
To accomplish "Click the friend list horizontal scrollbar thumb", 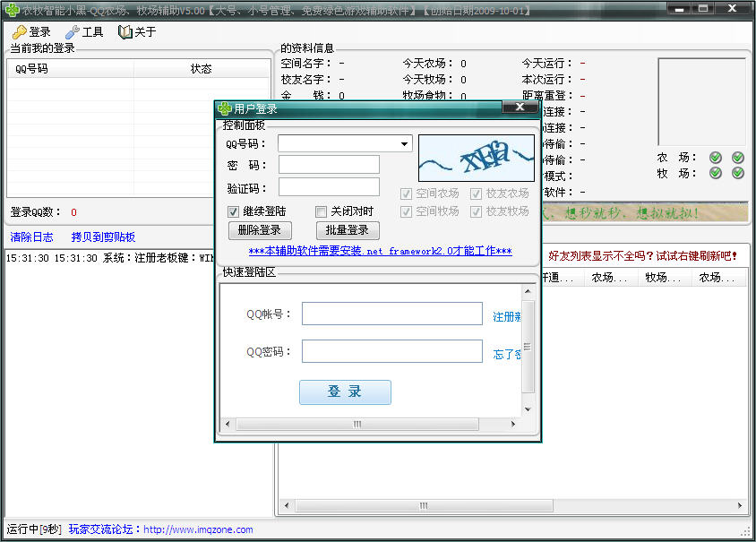I will point(425,505).
